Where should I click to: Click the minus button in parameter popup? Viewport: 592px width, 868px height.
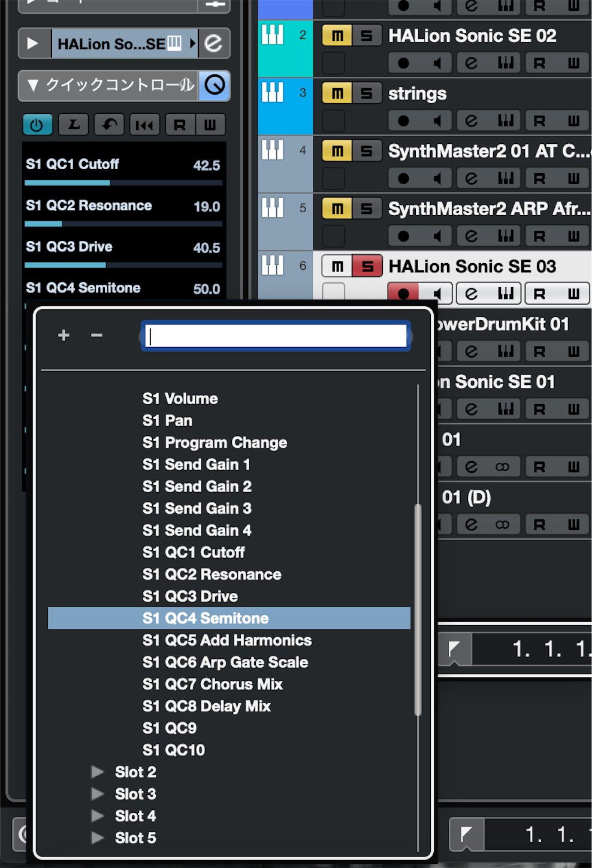point(96,335)
